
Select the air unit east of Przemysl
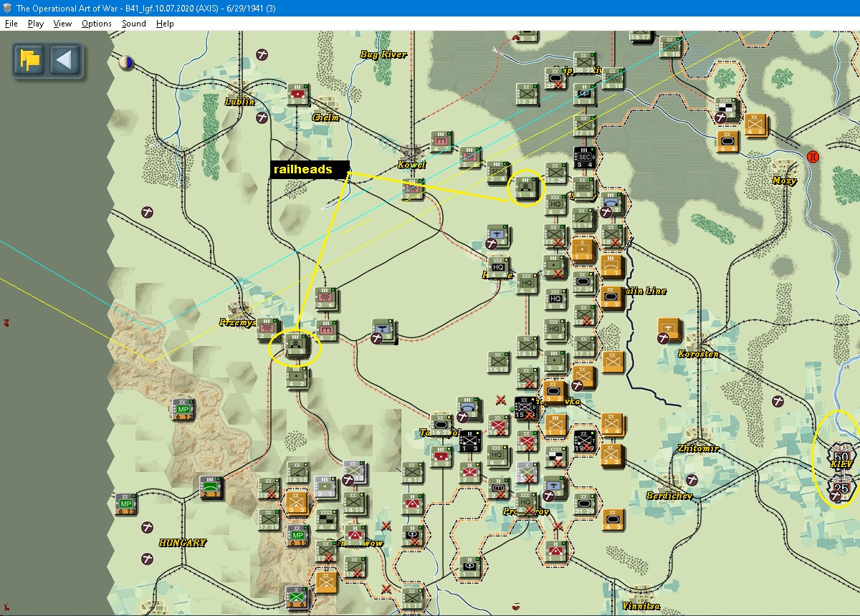pyautogui.click(x=383, y=330)
